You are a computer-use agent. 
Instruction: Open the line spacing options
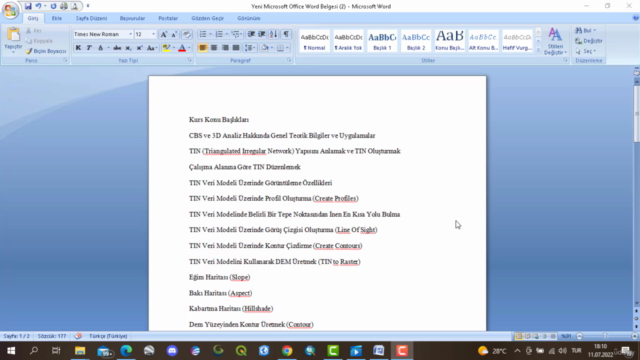point(249,48)
